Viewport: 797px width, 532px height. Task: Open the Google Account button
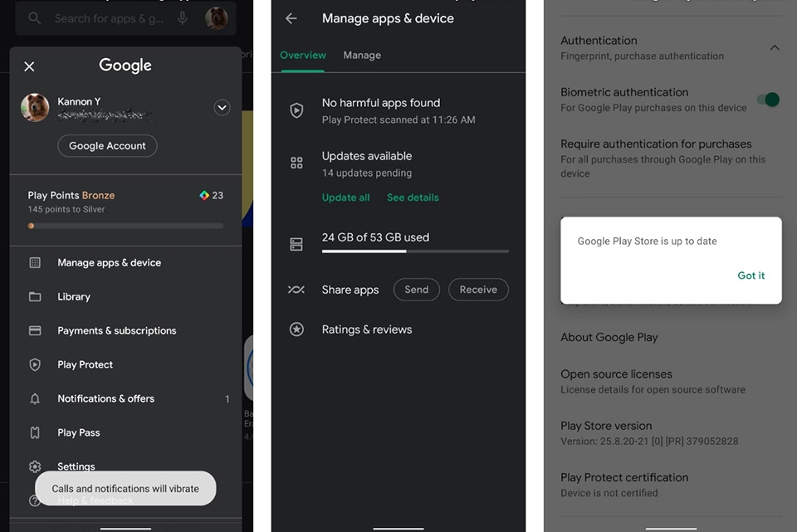[107, 146]
